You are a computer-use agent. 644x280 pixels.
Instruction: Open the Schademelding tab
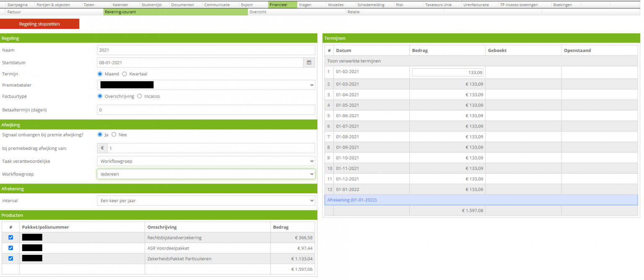click(x=371, y=5)
